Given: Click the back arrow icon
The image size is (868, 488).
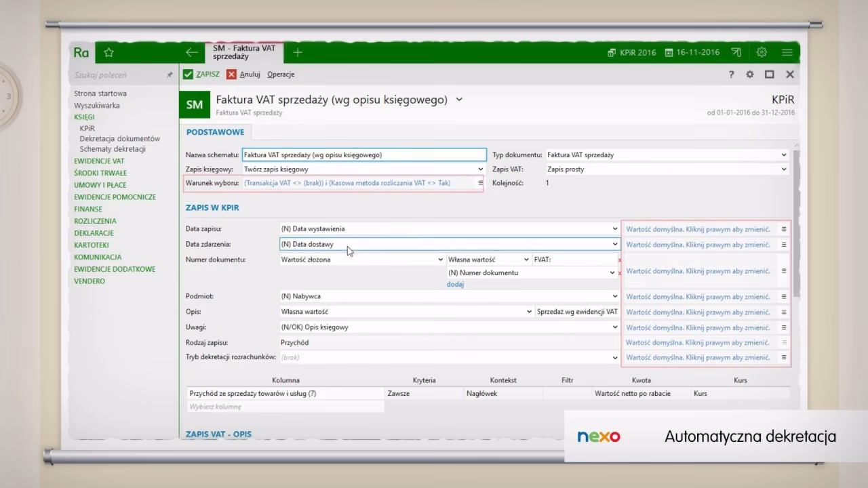Looking at the screenshot, I should pos(192,52).
